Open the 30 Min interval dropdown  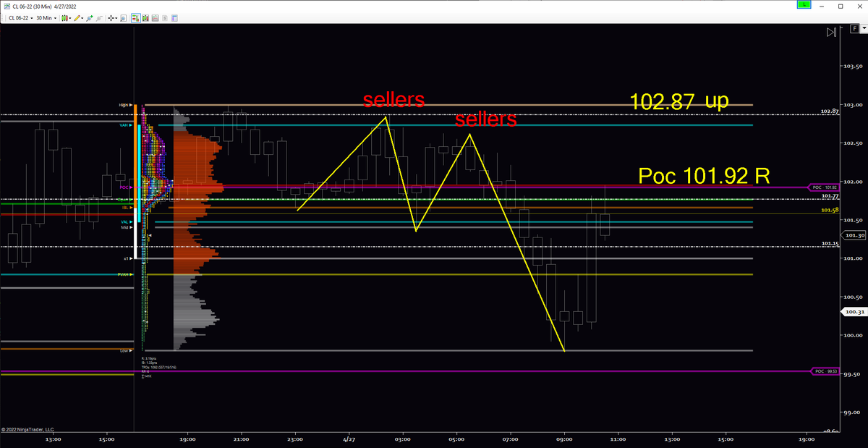point(47,18)
